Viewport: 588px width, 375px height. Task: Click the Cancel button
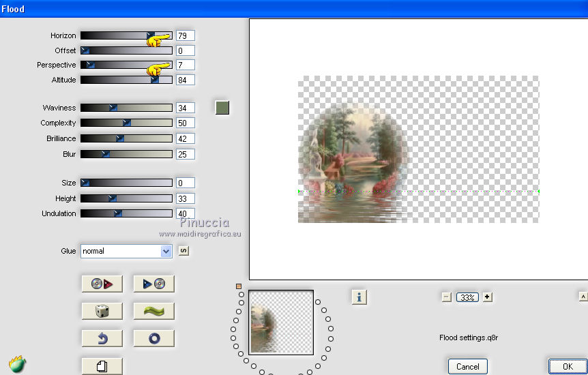tap(468, 366)
